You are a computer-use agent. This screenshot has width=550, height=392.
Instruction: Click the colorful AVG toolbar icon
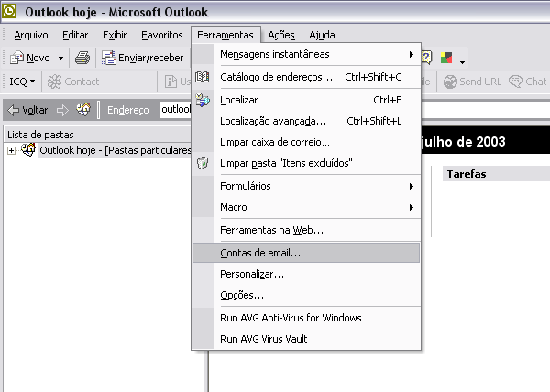pos(447,59)
